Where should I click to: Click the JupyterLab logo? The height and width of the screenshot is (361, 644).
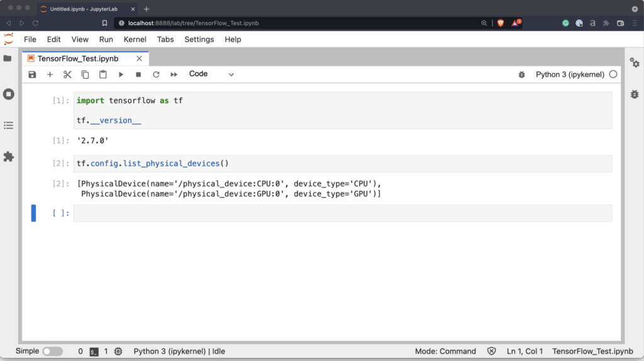(9, 39)
